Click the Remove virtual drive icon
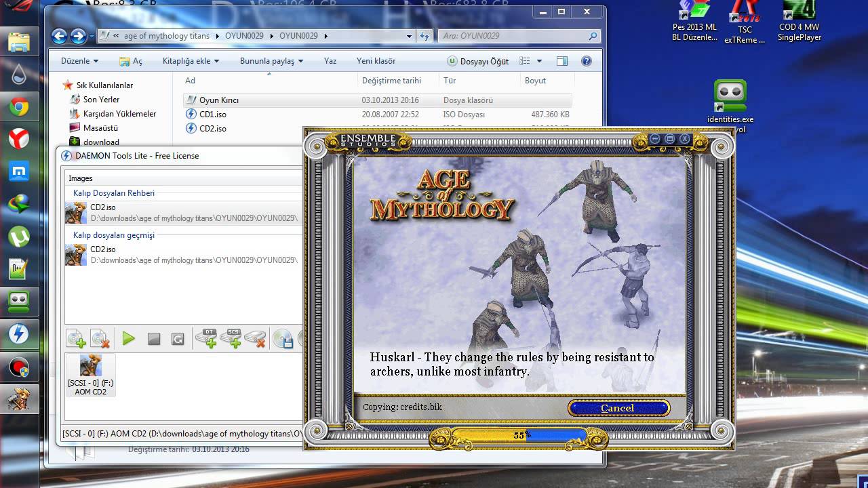This screenshot has height=488, width=868. coord(255,339)
